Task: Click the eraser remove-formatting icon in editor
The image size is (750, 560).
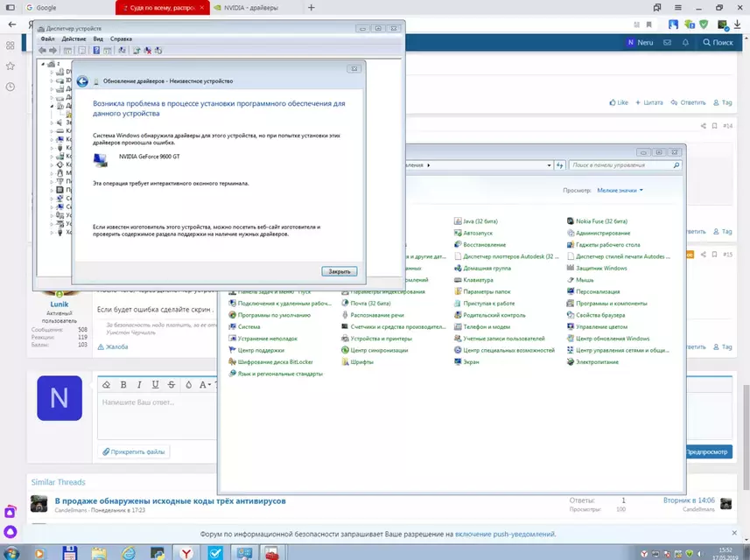Action: click(106, 384)
